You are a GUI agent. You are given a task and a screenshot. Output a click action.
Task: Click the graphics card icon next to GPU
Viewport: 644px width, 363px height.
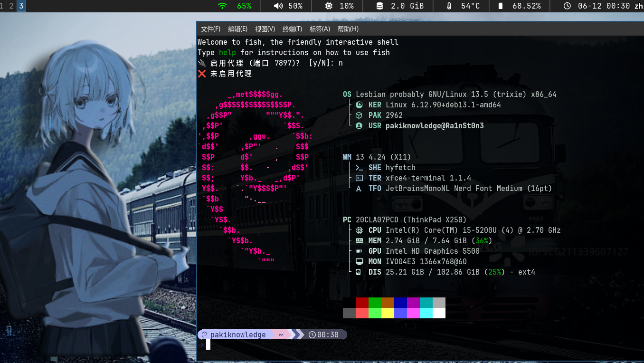tap(359, 251)
